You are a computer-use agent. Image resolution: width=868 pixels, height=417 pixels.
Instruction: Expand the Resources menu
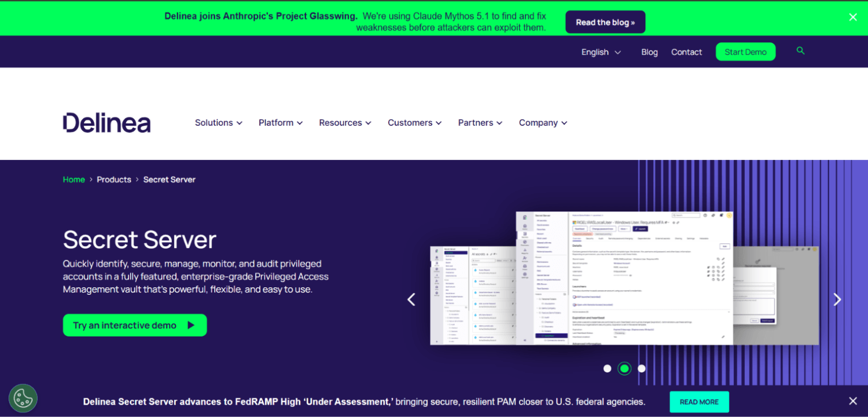tap(345, 123)
